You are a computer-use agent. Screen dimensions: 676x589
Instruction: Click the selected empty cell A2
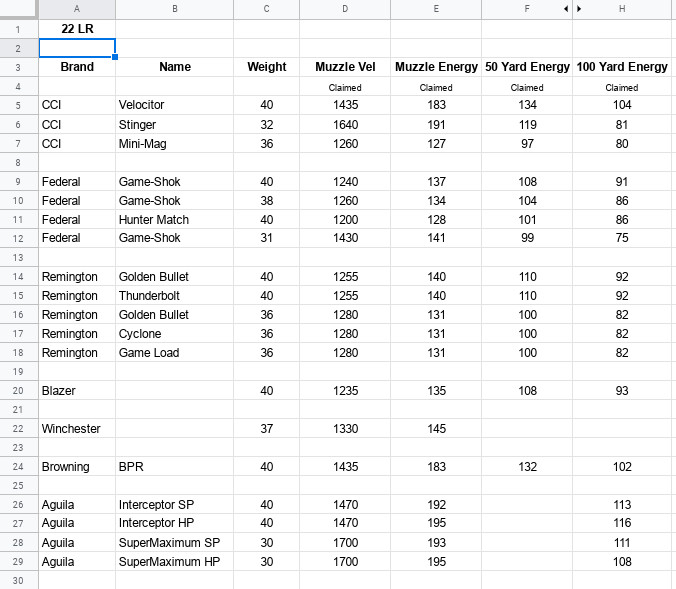pos(77,48)
